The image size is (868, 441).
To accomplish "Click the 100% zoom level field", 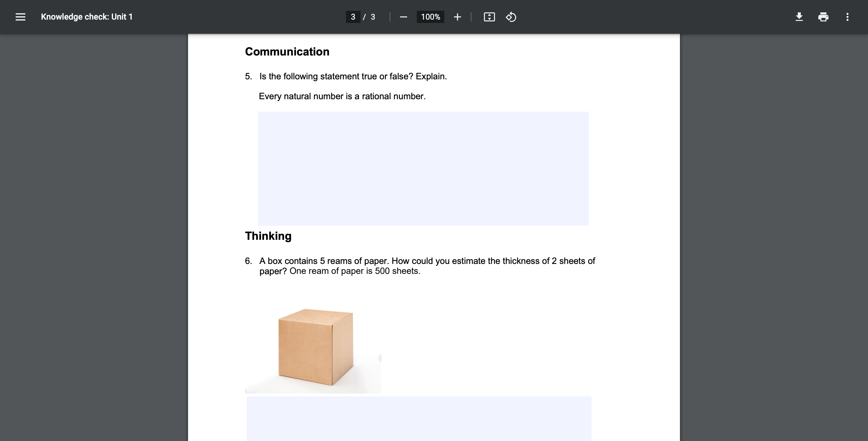I will (430, 17).
